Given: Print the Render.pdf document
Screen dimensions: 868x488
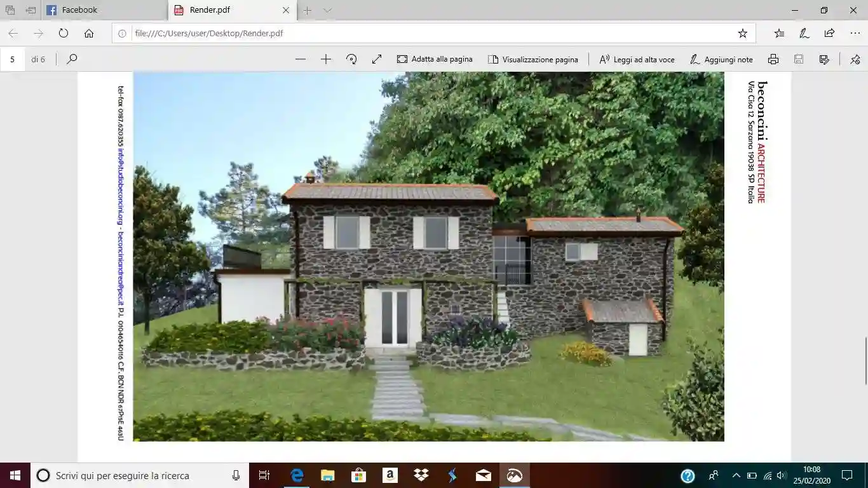Looking at the screenshot, I should point(773,59).
